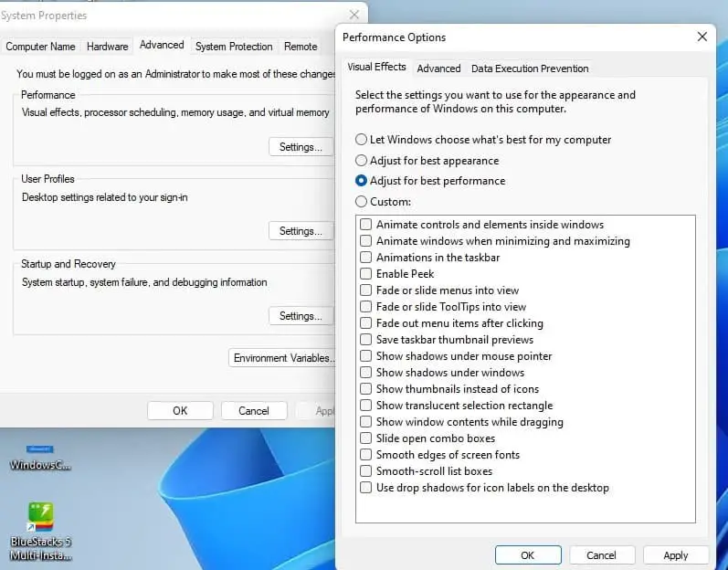Enable Animate controls and elements inside windows
Viewport: 728px width, 570px height.
pyautogui.click(x=366, y=224)
